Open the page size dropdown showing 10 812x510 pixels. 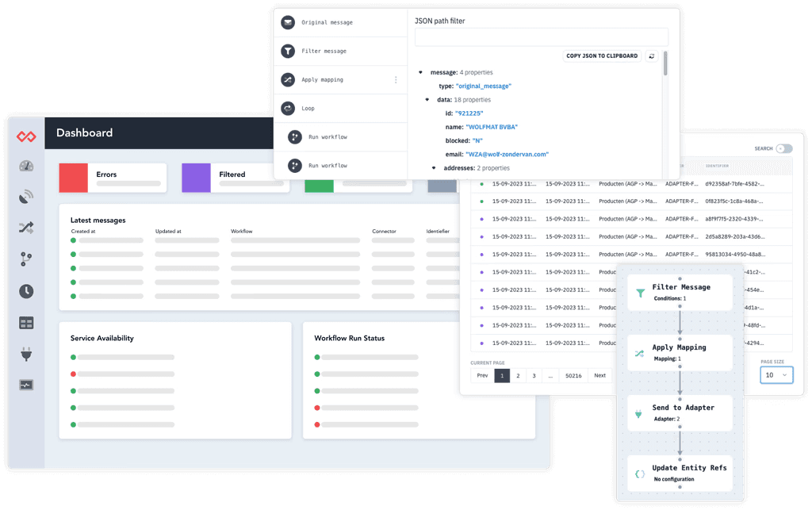[776, 375]
